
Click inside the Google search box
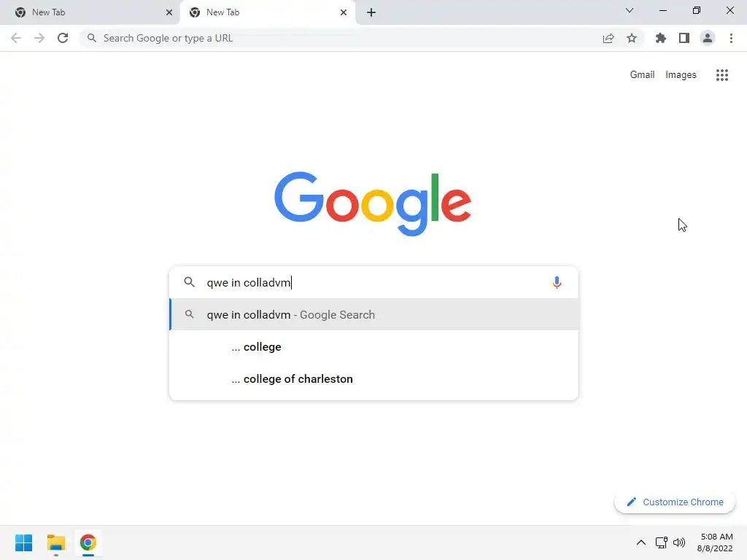tap(374, 282)
